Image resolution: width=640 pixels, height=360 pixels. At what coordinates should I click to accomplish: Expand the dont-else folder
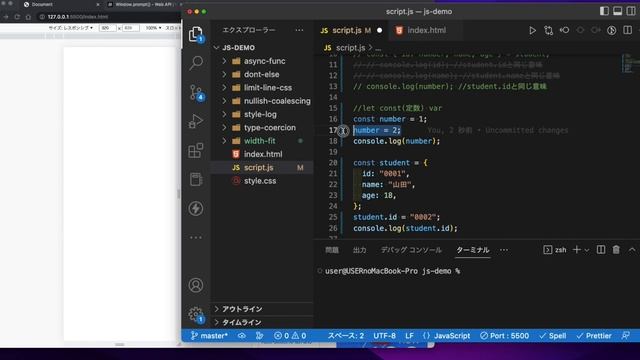point(262,74)
